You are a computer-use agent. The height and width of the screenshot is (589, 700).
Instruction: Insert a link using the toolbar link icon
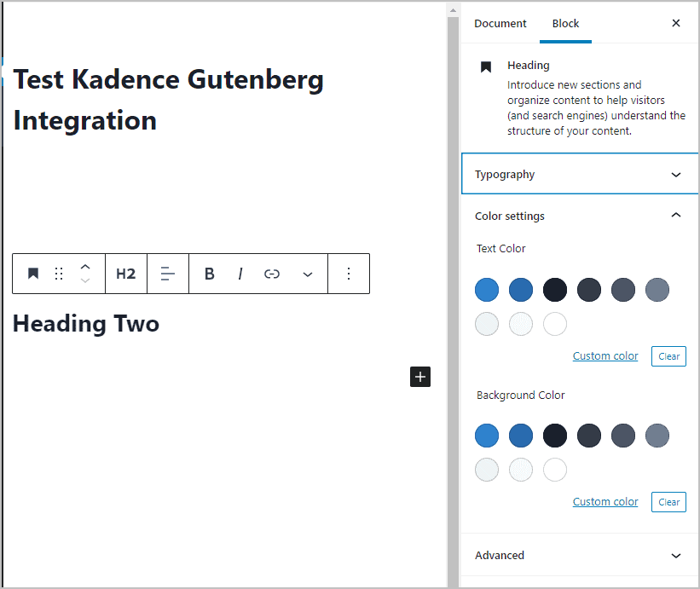[272, 273]
